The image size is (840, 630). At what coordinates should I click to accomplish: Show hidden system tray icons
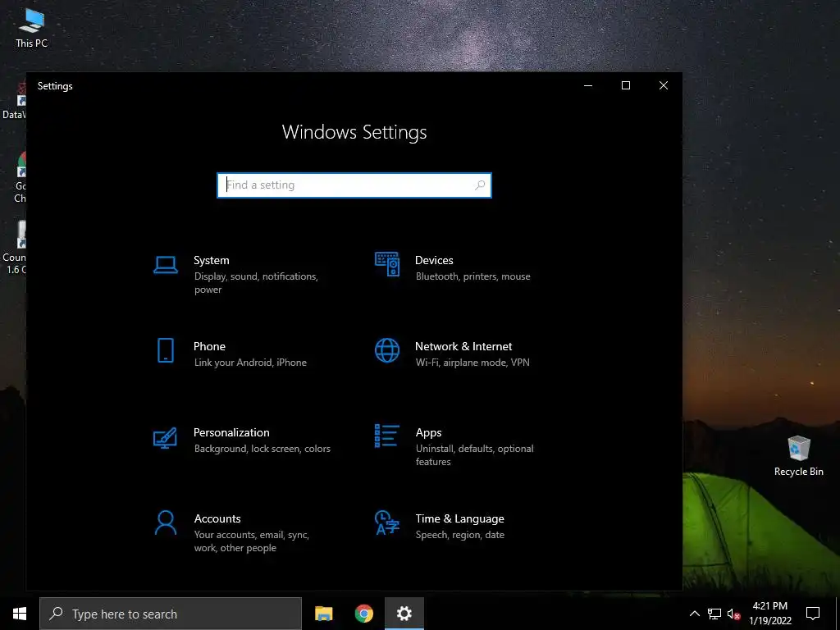coord(694,614)
